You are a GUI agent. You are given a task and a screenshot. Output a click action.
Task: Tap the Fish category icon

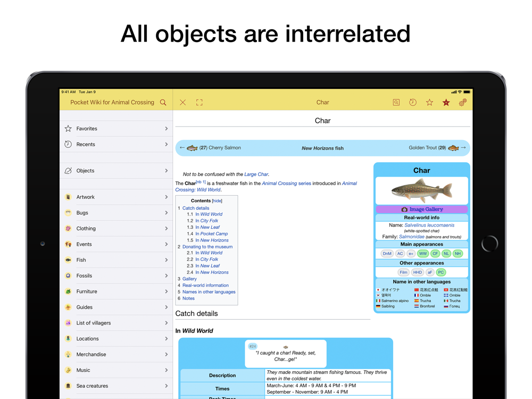[x=68, y=260]
